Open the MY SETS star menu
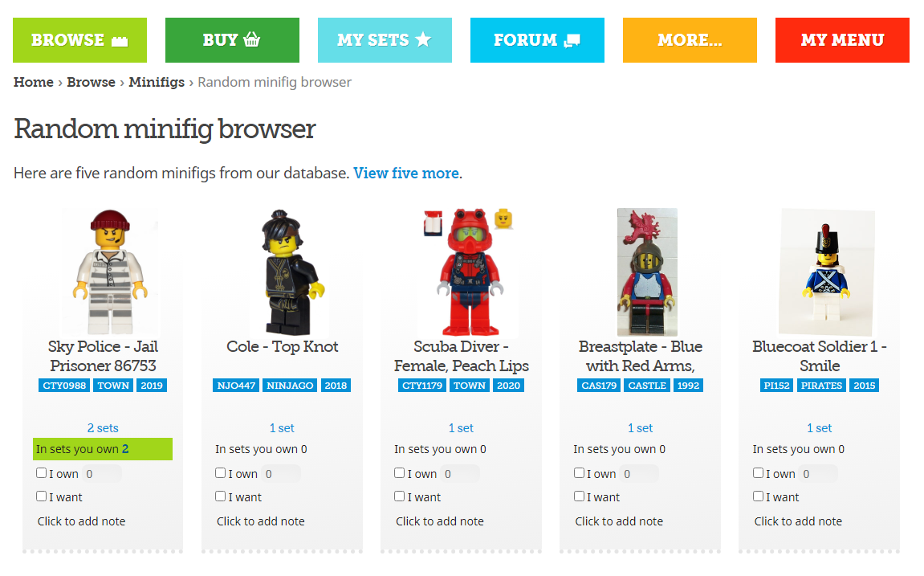Viewport: 924px width, 576px height. click(x=385, y=40)
